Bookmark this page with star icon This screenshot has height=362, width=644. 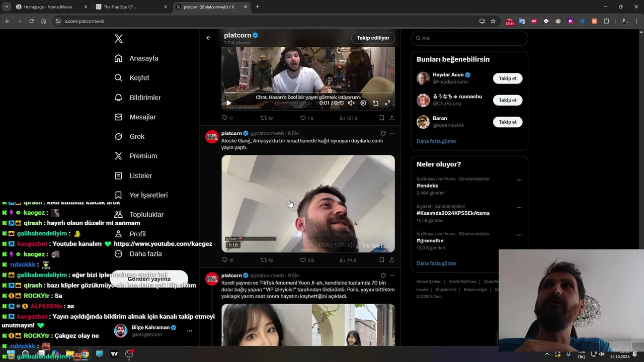coord(493,21)
